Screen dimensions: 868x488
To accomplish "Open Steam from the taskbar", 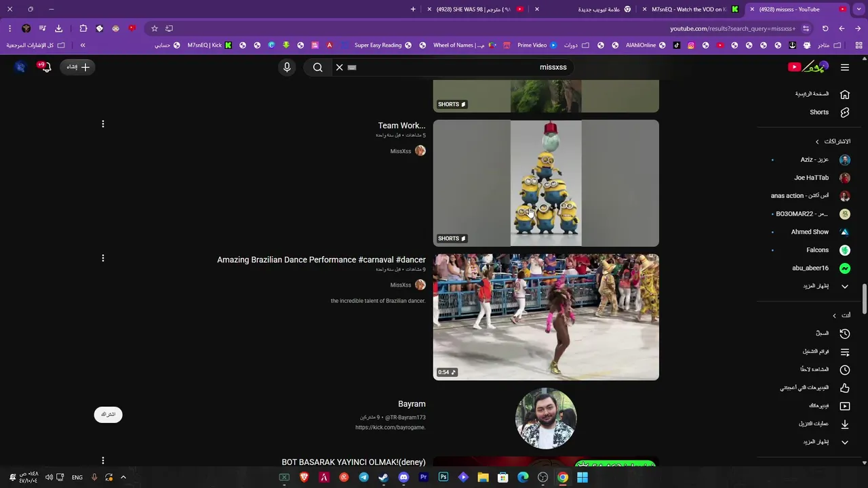I will click(x=383, y=477).
